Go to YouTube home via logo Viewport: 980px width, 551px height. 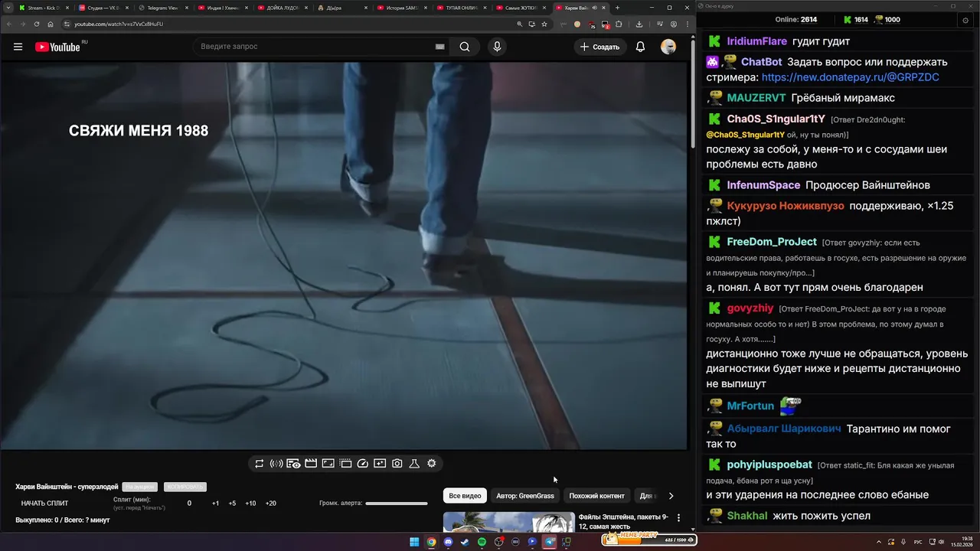pyautogui.click(x=57, y=47)
